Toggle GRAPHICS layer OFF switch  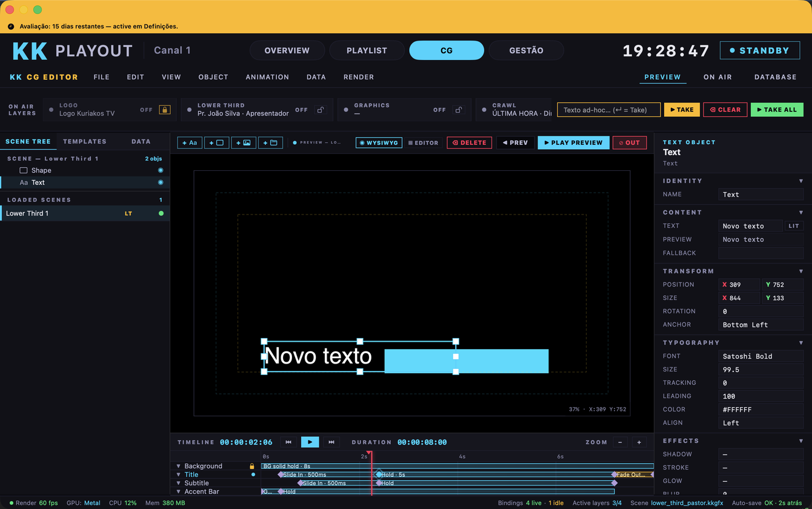tap(440, 110)
